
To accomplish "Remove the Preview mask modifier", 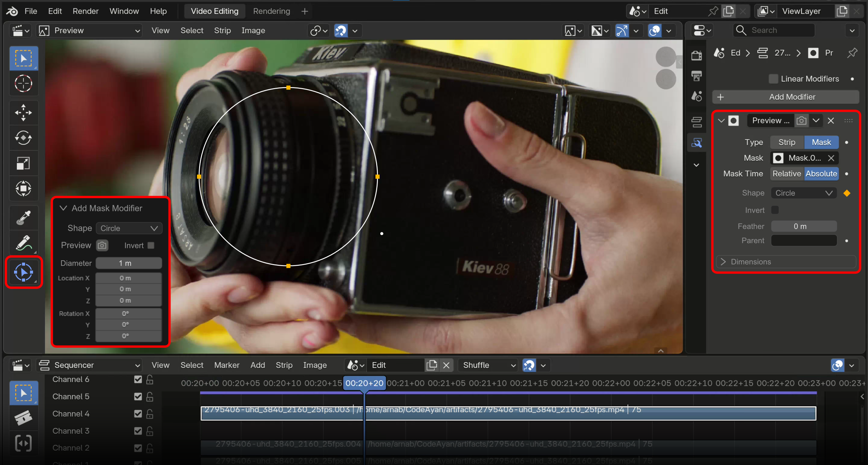I will [x=831, y=121].
